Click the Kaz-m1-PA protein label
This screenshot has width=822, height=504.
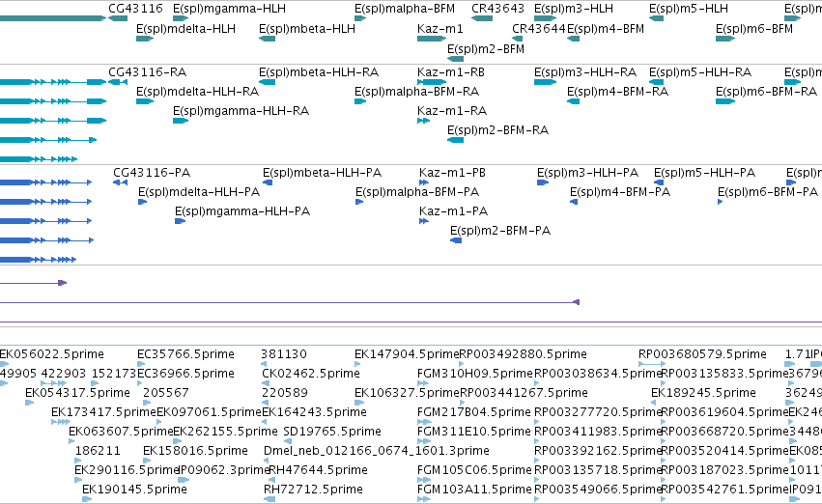tap(453, 211)
